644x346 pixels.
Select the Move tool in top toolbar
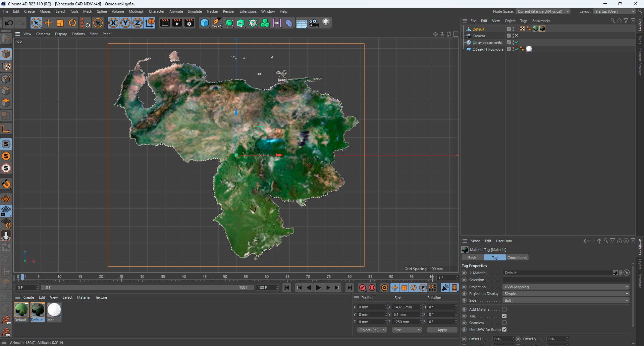pos(48,23)
